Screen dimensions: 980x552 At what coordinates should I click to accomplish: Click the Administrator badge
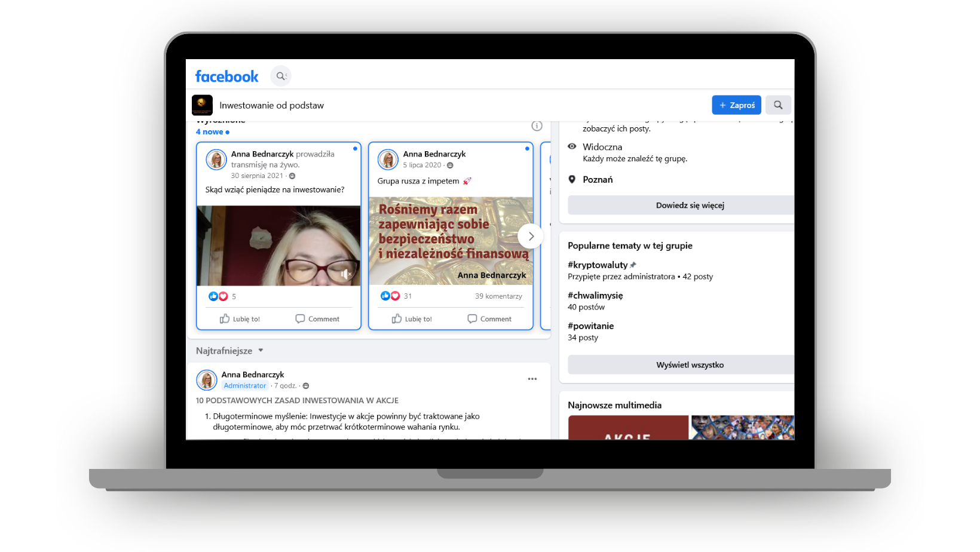coord(245,386)
